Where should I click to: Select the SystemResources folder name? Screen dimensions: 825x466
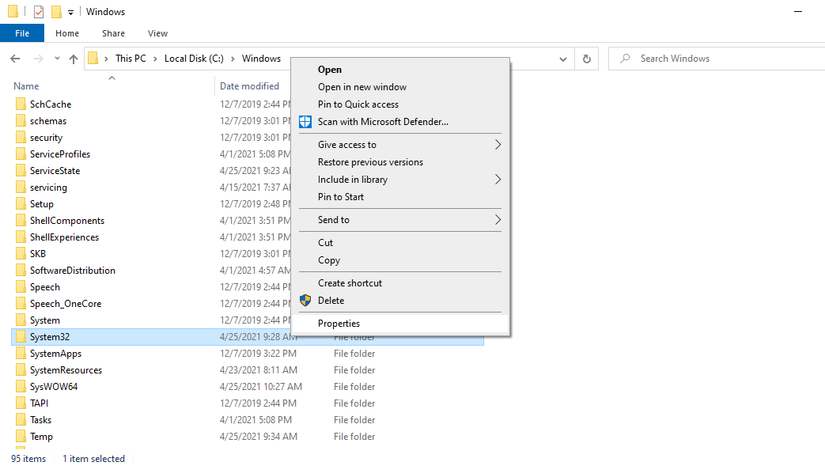coord(66,370)
